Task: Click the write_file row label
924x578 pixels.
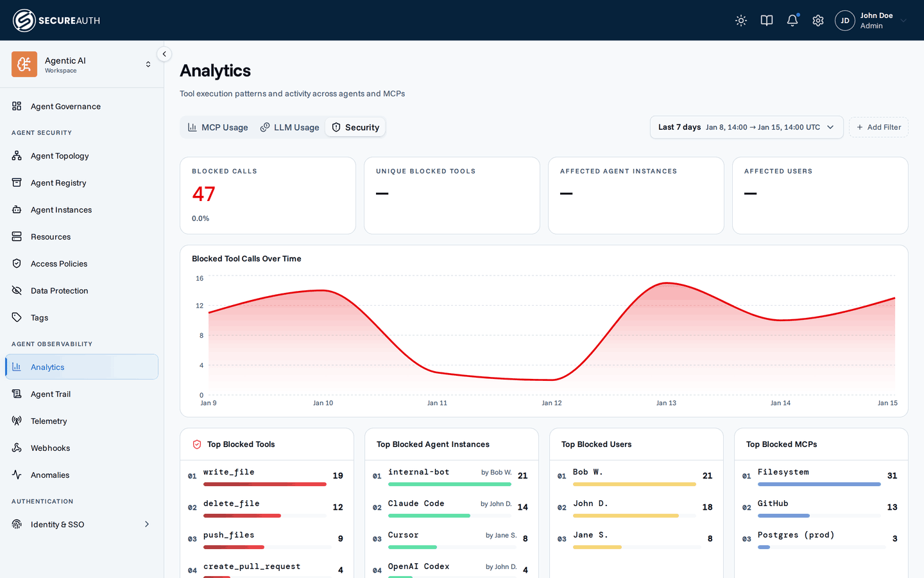Action: [x=228, y=472]
